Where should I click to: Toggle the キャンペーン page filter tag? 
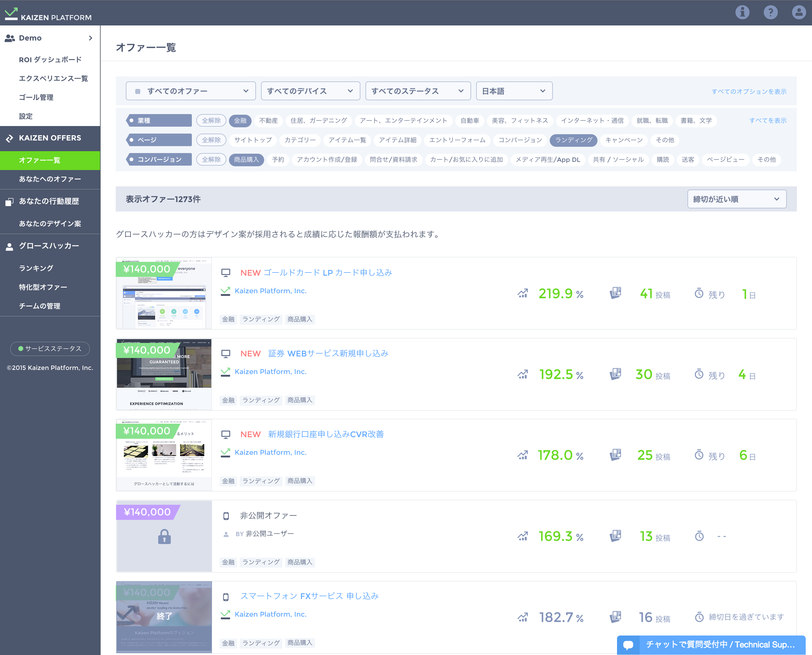[x=624, y=140]
